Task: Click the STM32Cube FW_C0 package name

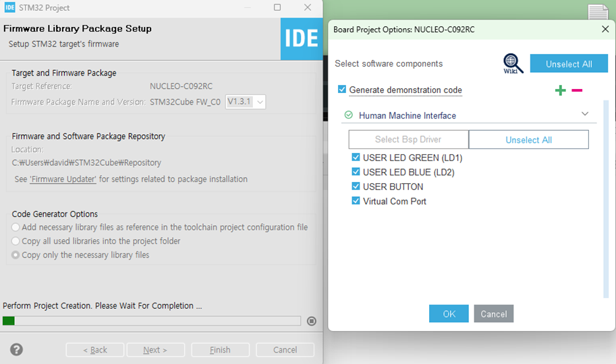Action: (x=185, y=102)
